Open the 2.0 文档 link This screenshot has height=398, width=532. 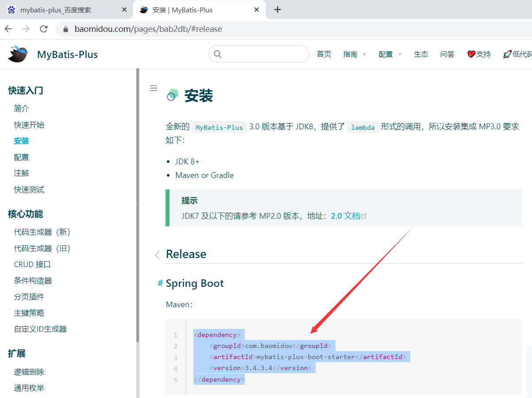[x=345, y=216]
